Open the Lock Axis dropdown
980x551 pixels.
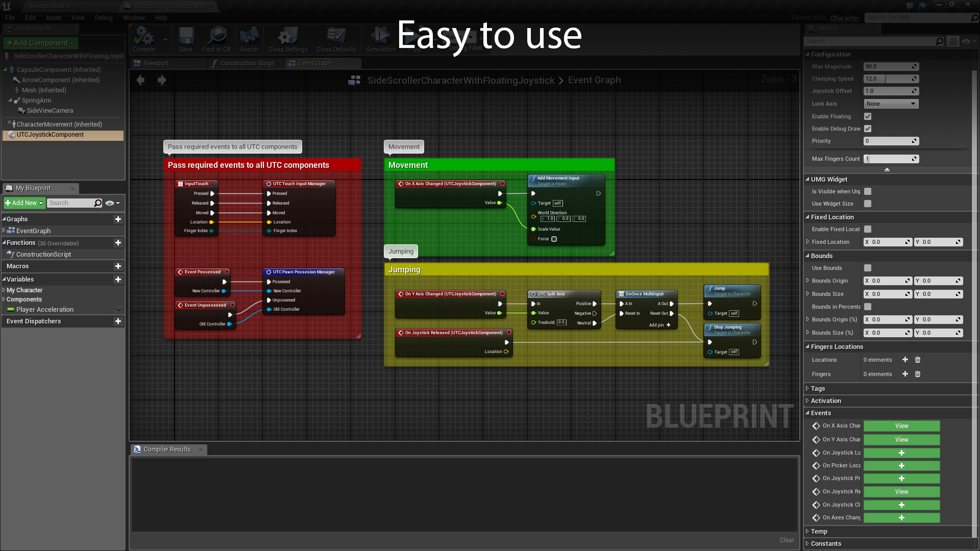pos(891,104)
